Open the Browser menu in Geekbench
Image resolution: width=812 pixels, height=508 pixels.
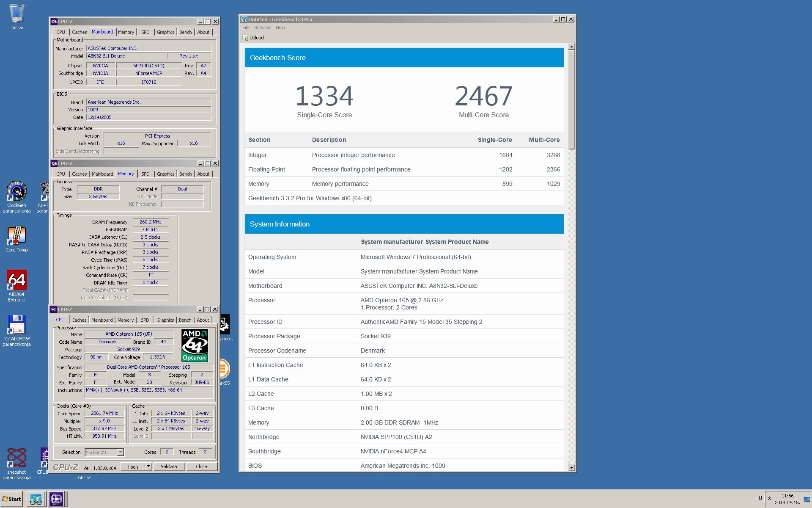pos(262,28)
